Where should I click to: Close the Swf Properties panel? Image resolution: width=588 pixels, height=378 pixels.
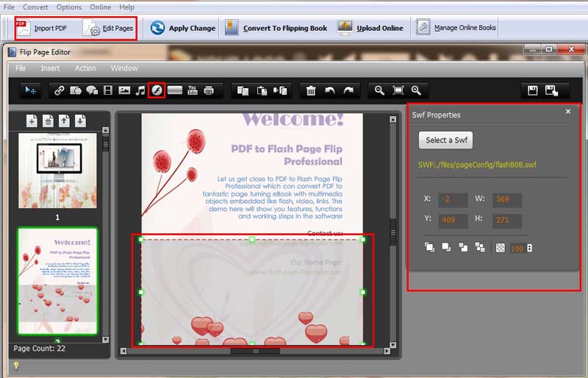(568, 112)
